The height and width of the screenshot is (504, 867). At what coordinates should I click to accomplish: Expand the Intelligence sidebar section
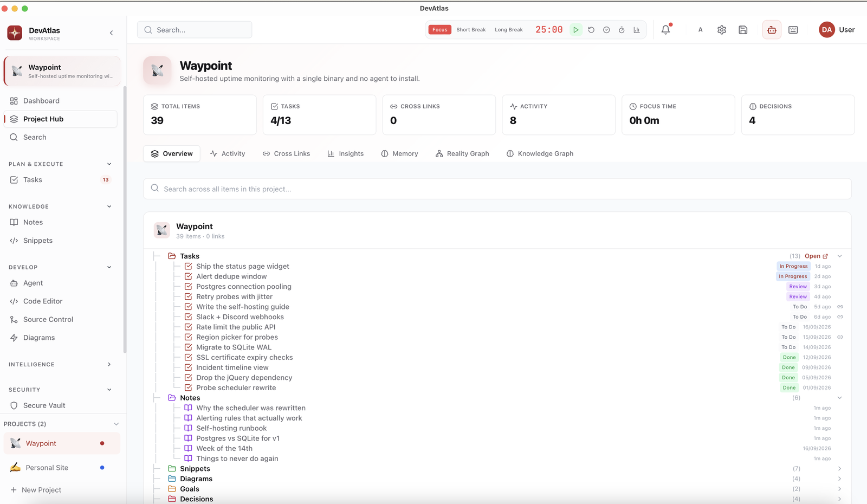pos(109,365)
